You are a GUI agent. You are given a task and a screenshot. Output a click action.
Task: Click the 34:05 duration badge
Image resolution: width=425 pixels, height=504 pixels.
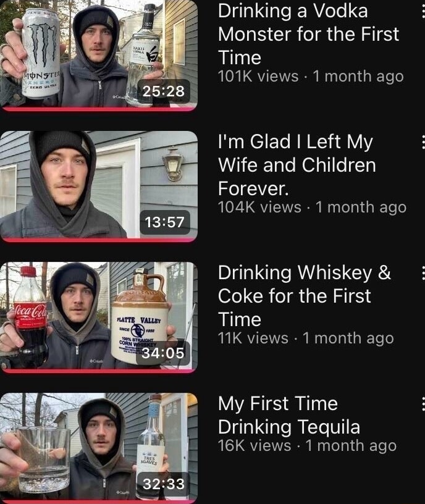click(163, 353)
